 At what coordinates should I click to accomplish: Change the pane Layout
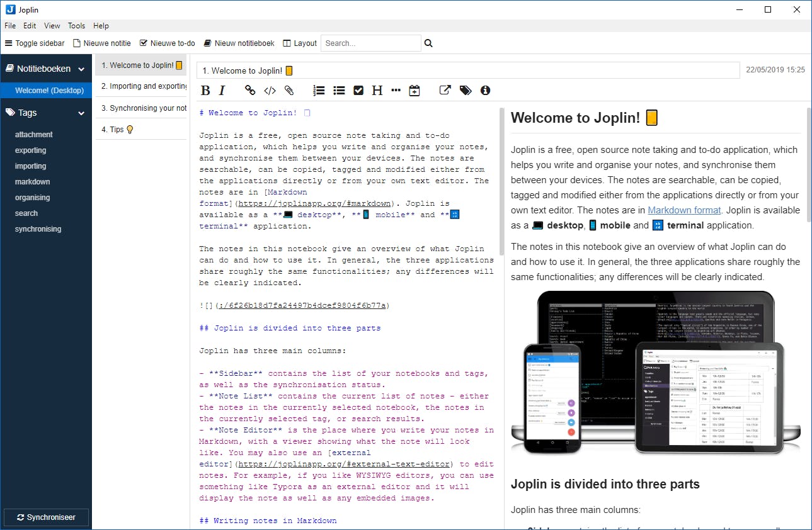coord(300,43)
